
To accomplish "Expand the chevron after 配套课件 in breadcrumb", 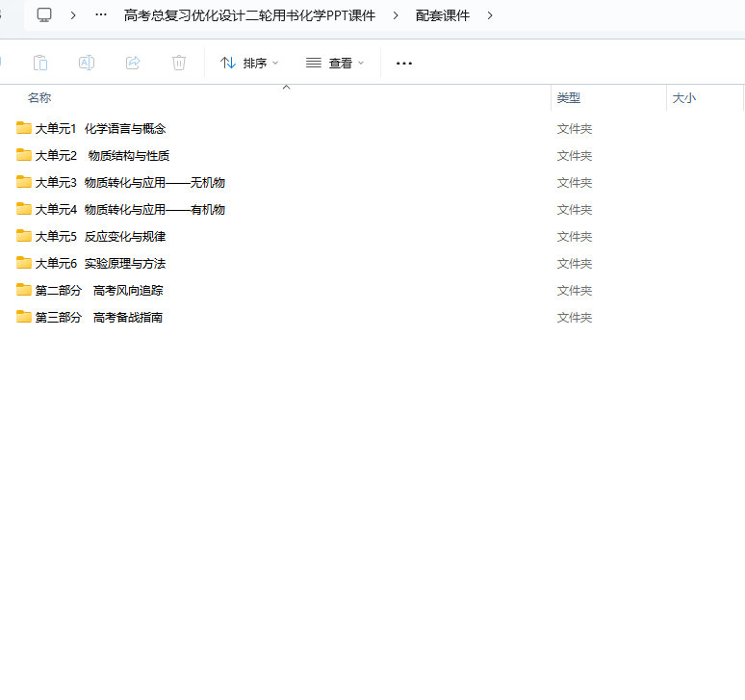I will point(491,15).
